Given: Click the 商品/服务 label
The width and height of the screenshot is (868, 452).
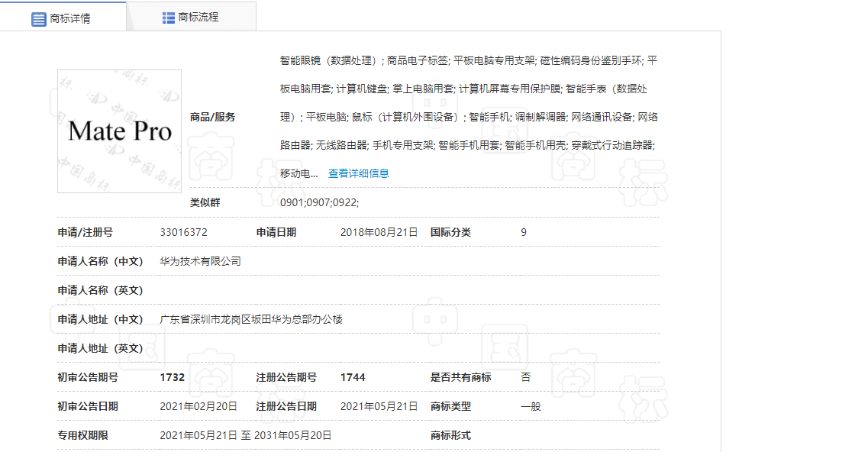Looking at the screenshot, I should [x=212, y=117].
